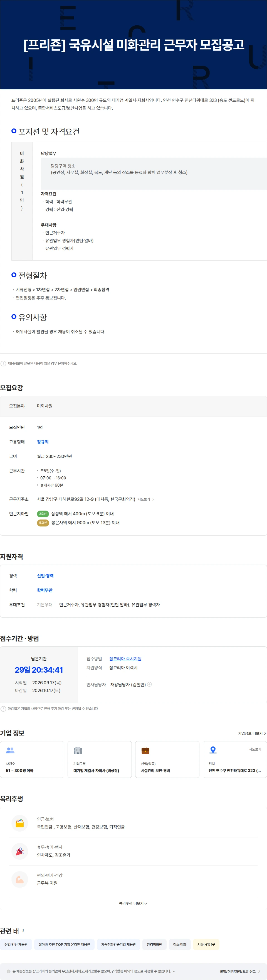
Task: Click 인천 연수구 인천타워대로 323 address text
Action: point(235,770)
